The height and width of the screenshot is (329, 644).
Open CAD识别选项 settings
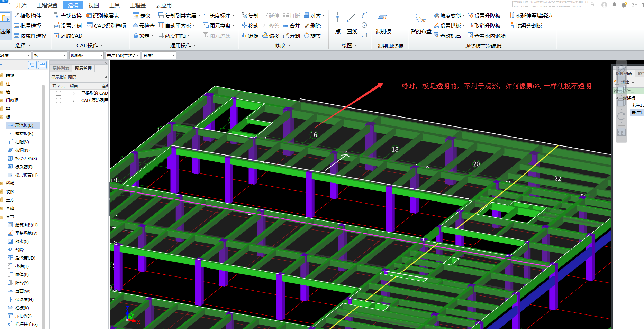[x=106, y=26]
